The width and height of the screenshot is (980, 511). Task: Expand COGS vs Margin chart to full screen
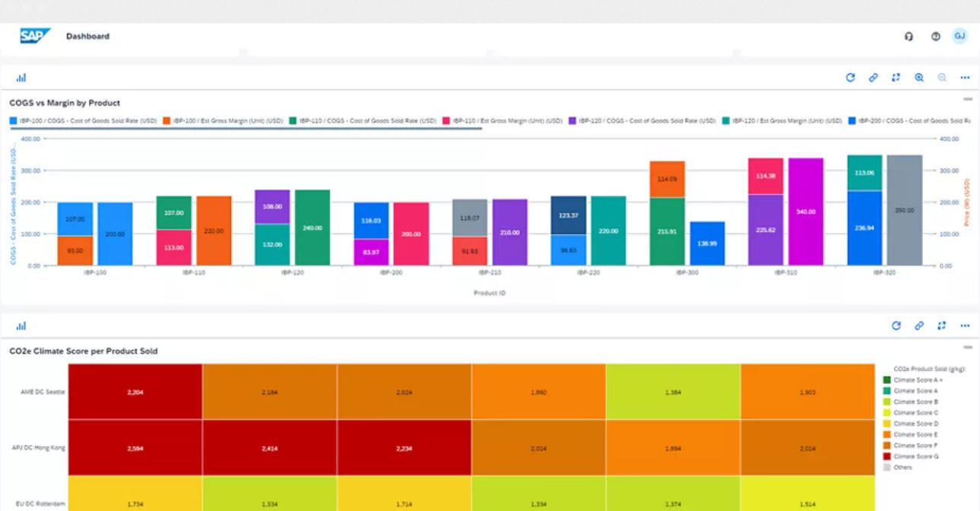tap(896, 77)
